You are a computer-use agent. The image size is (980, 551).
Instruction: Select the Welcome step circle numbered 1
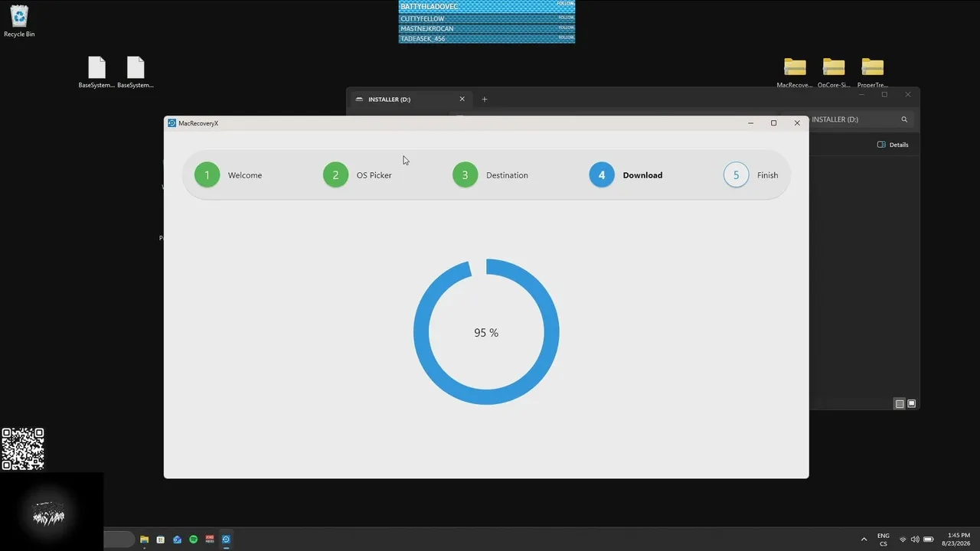click(x=207, y=175)
